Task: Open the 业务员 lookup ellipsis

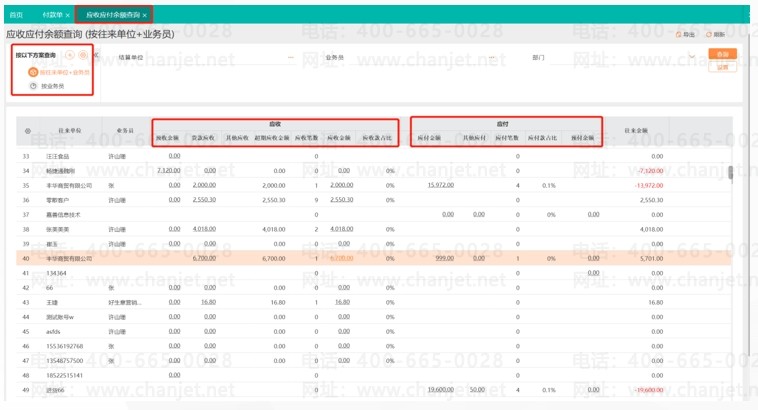Action: click(x=492, y=57)
